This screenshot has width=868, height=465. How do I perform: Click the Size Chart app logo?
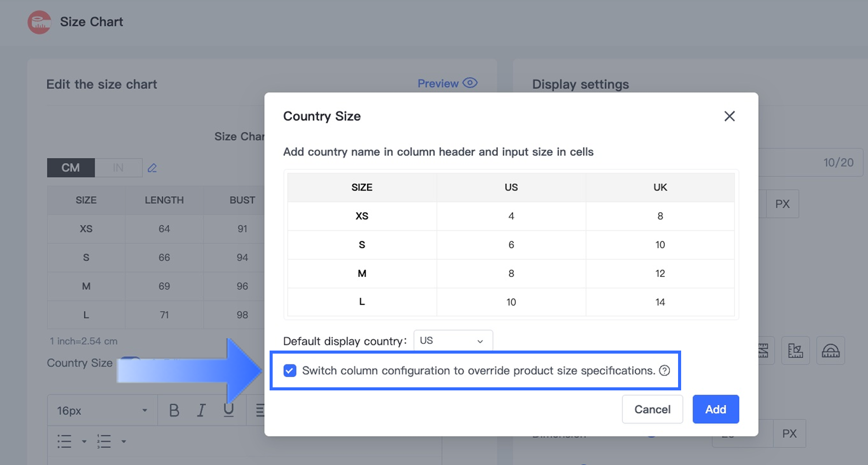[x=39, y=22]
